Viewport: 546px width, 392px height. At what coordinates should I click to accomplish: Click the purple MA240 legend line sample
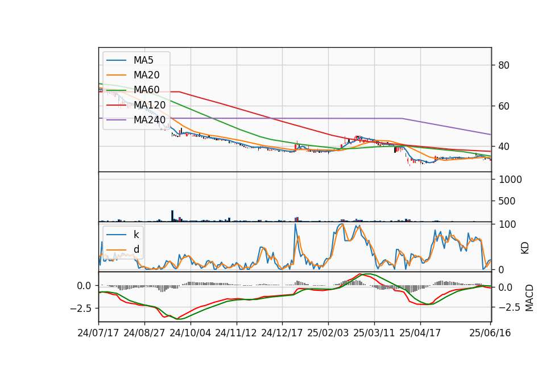[x=116, y=120]
